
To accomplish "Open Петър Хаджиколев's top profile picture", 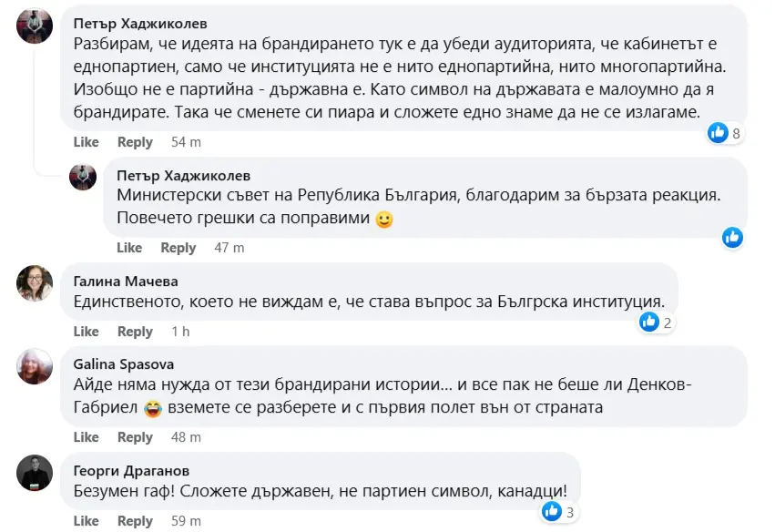I will pyautogui.click(x=35, y=30).
